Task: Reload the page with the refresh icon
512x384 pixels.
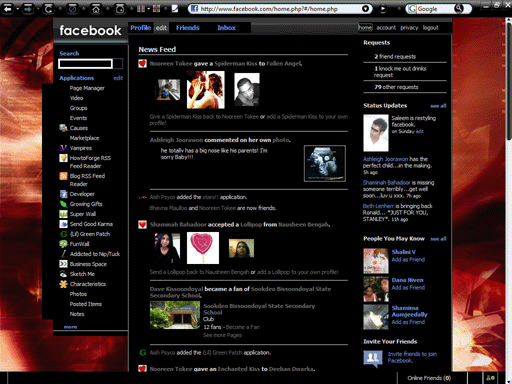Action: 48,9
